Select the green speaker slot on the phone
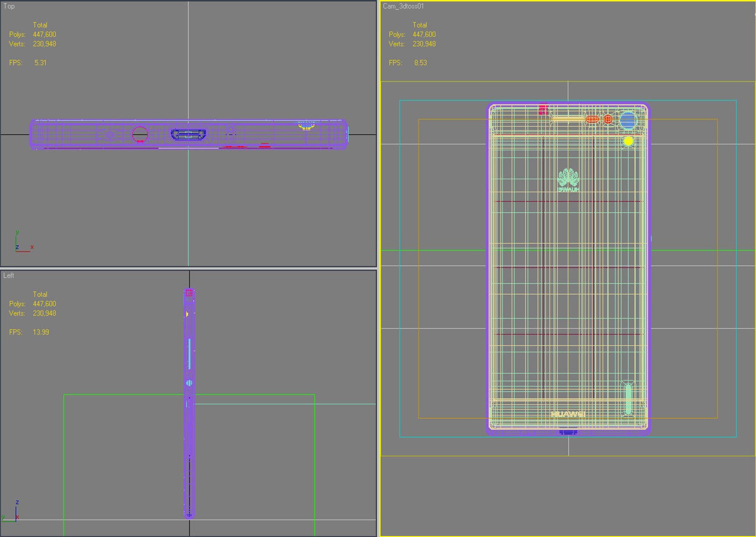The image size is (756, 537). [x=628, y=399]
